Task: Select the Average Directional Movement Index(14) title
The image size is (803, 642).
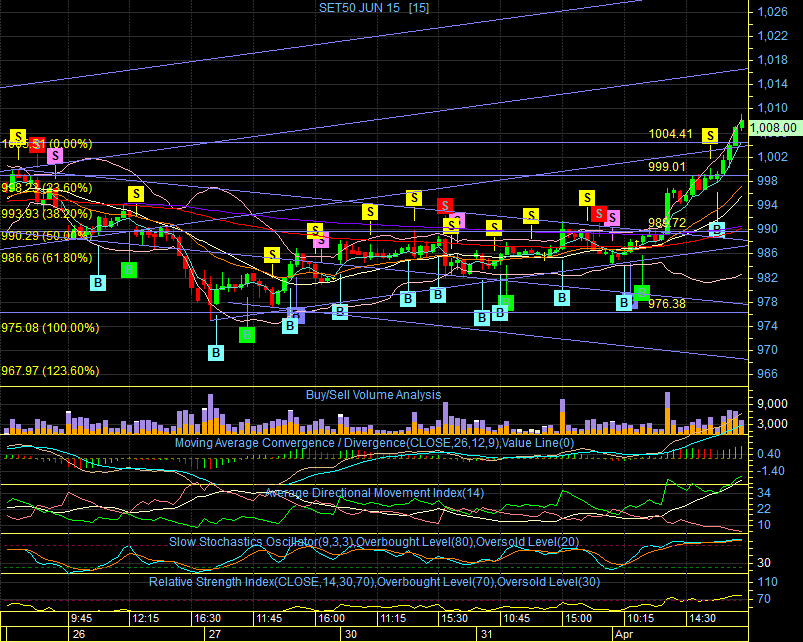Action: [374, 493]
